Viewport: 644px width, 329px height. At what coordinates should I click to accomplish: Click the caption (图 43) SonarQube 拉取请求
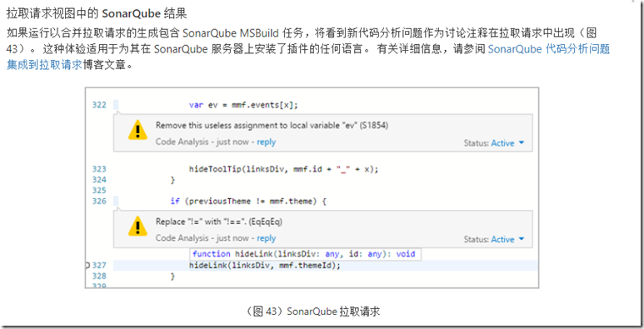[312, 312]
